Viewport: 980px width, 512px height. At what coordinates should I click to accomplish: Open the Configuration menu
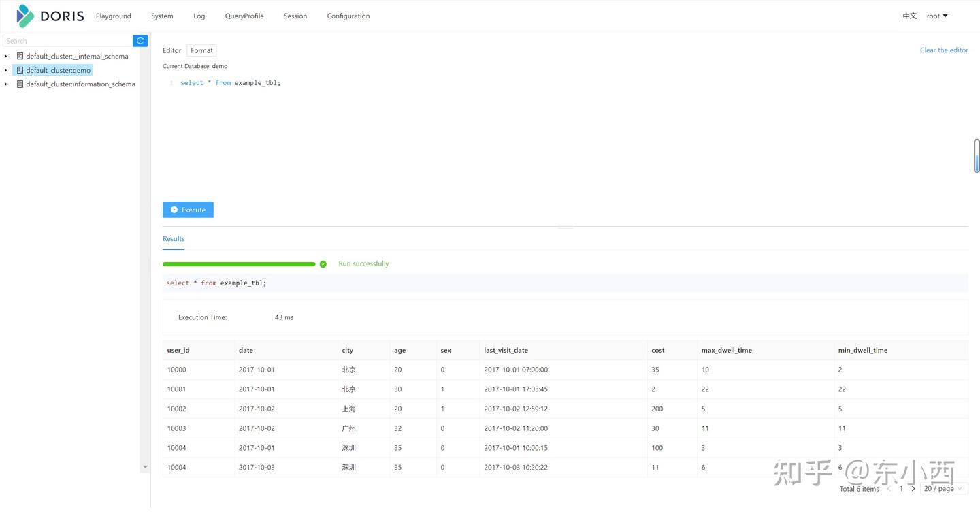click(x=348, y=16)
